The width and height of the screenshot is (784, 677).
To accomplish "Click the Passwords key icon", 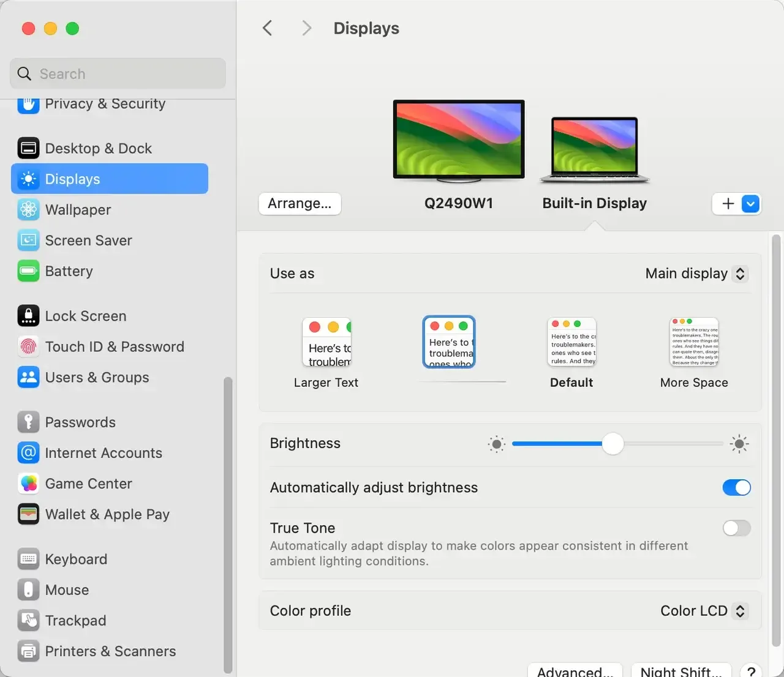I will coord(28,422).
